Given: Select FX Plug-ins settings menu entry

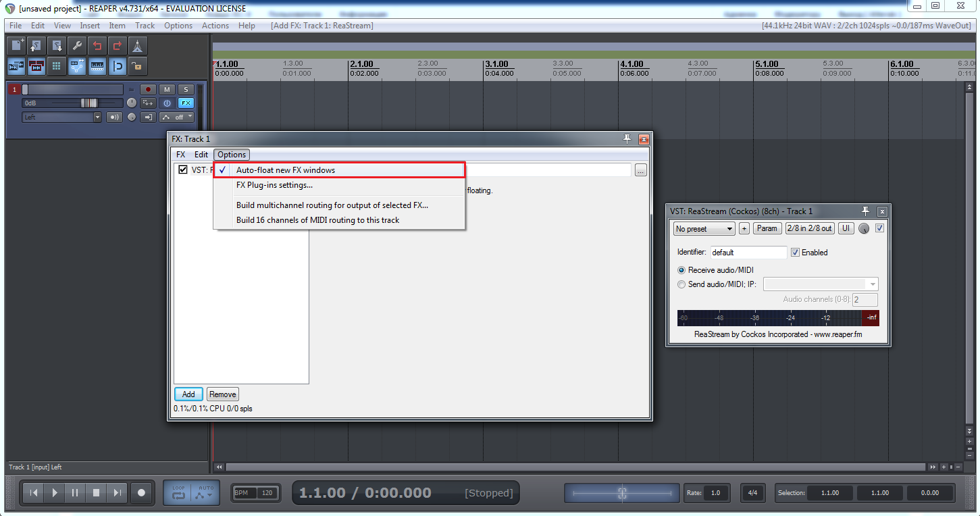Looking at the screenshot, I should [274, 185].
